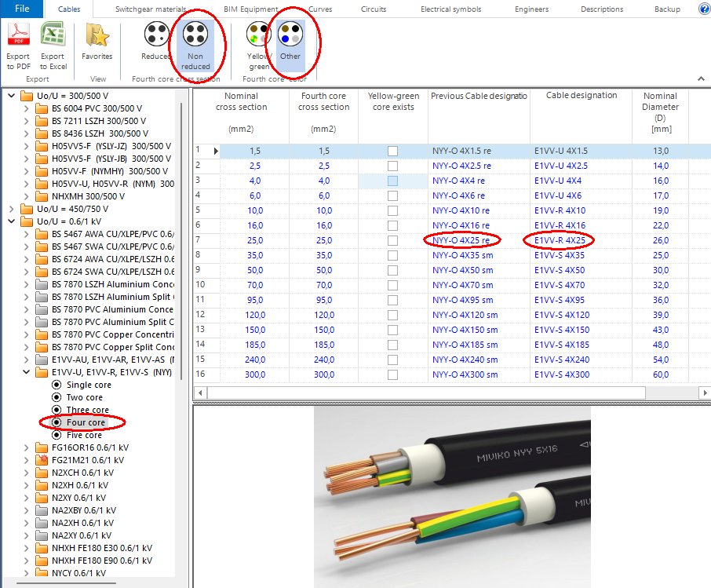Select the NYY-O 4X25 re cell
The image size is (711, 588).
click(x=463, y=240)
